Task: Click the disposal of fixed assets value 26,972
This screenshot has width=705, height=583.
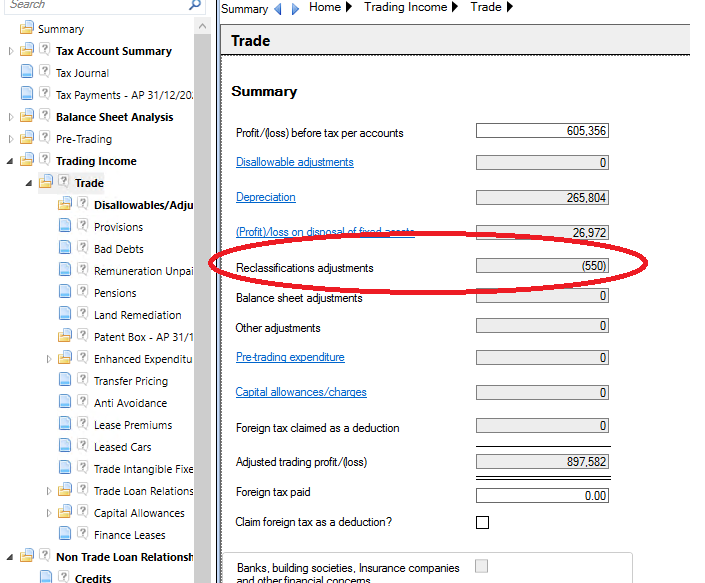Action: pyautogui.click(x=542, y=232)
